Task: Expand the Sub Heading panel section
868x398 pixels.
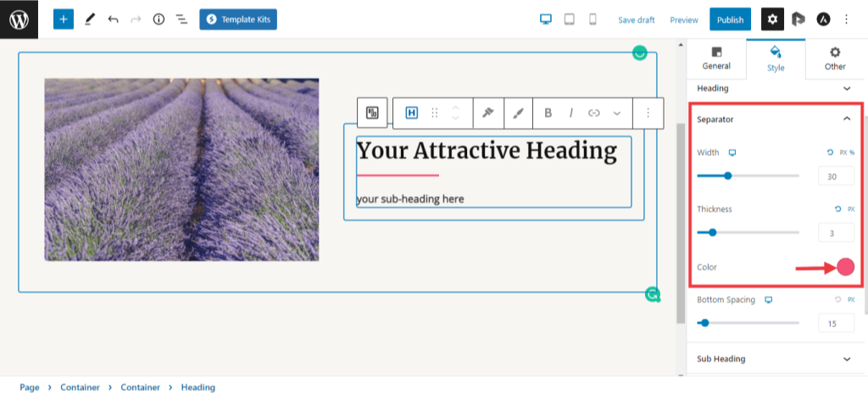Action: coord(846,359)
